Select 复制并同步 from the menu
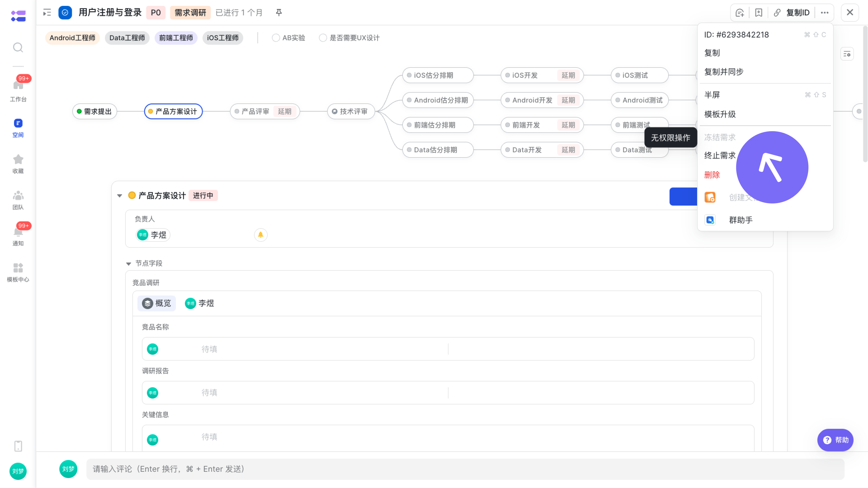The image size is (868, 488). pyautogui.click(x=765, y=72)
